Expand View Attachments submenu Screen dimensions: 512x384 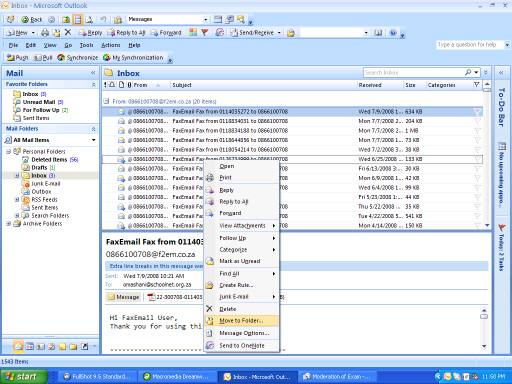coord(241,226)
